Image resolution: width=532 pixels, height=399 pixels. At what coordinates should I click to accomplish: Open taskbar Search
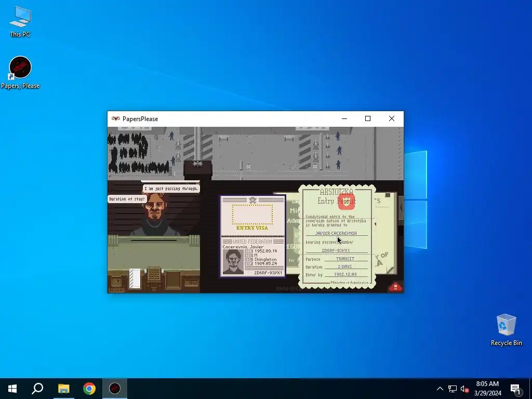point(37,389)
